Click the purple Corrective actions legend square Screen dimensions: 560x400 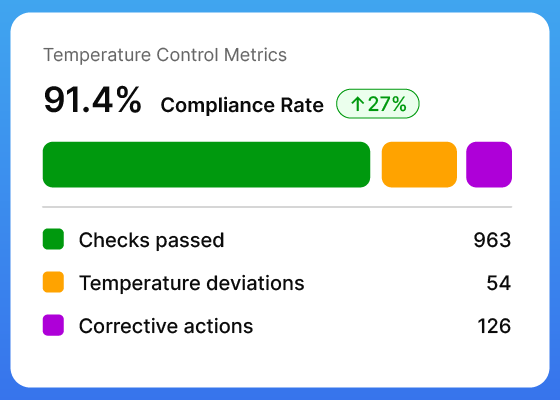53,325
